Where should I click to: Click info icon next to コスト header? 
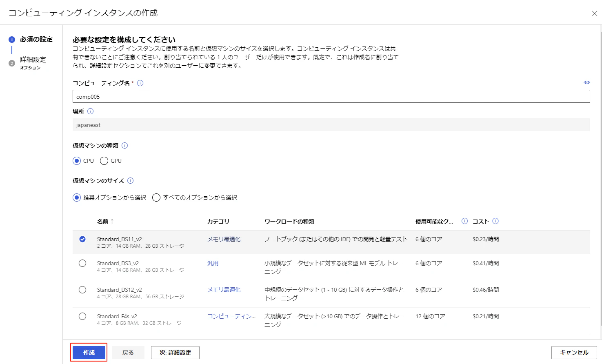pos(495,221)
